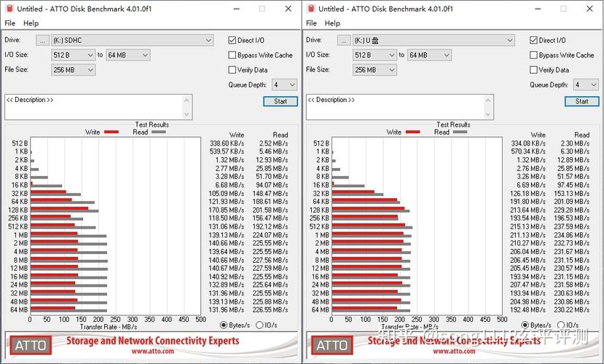The height and width of the screenshot is (364, 604).
Task: Click 230.22 MB/s read value in U盘 window
Action: [571, 309]
